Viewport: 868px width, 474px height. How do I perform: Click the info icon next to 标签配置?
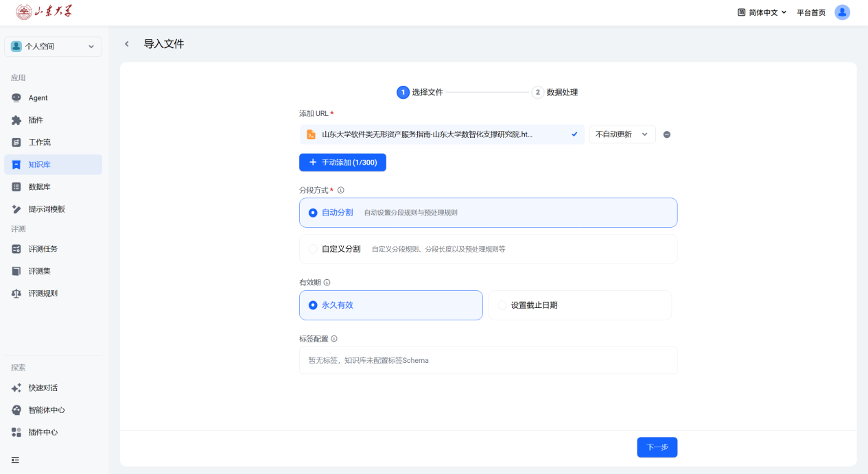pos(334,339)
